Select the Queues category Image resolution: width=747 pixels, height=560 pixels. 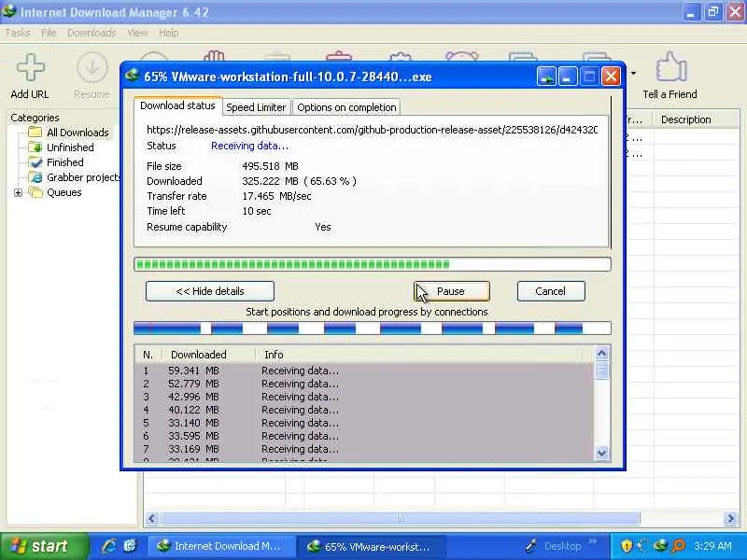[x=63, y=192]
